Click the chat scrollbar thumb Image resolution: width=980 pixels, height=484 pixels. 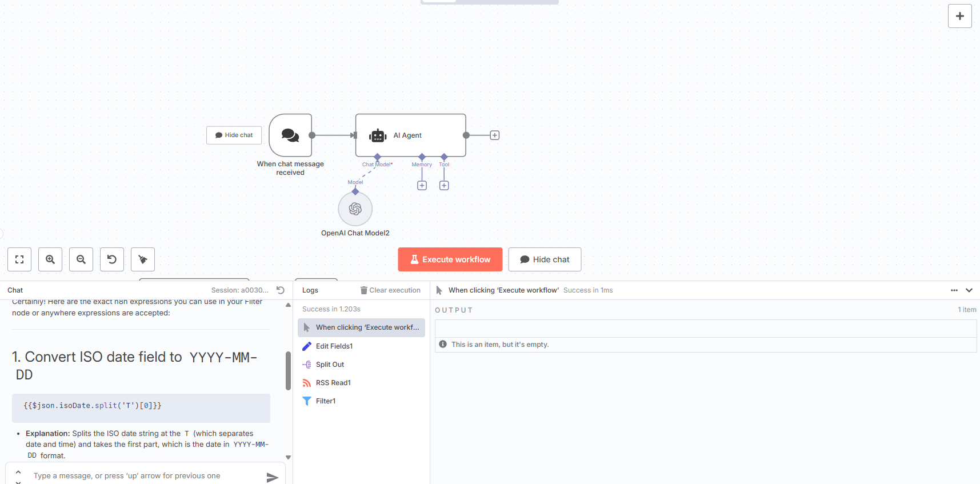[x=289, y=371]
